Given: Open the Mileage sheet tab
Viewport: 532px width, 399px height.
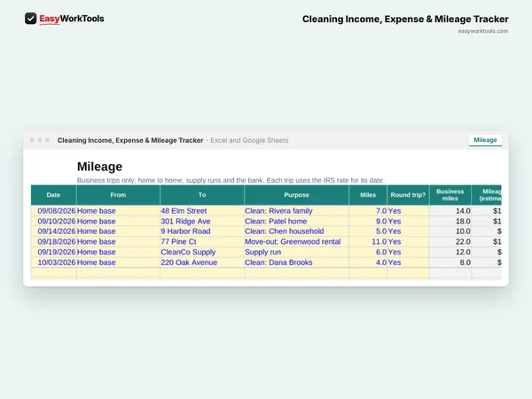Looking at the screenshot, I should click(x=485, y=140).
